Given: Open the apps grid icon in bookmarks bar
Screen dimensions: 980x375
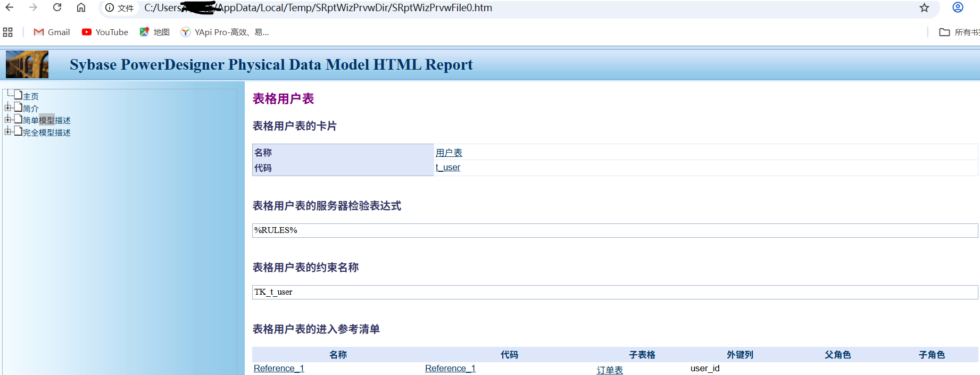Looking at the screenshot, I should click(7, 32).
